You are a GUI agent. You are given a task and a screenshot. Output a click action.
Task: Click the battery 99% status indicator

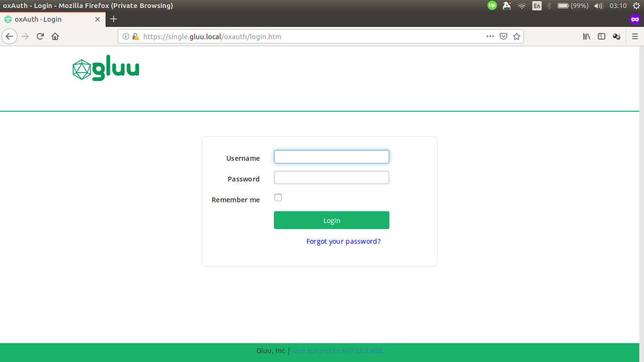click(x=570, y=6)
